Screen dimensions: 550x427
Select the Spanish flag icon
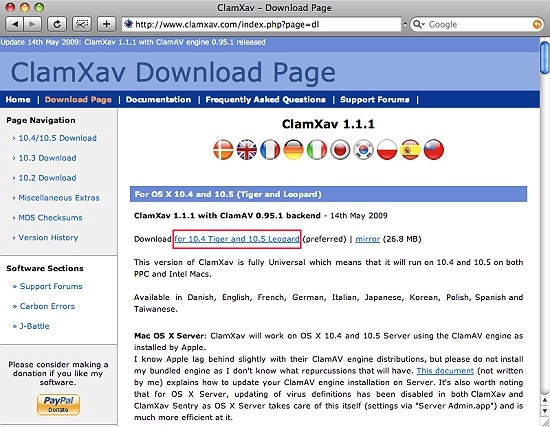click(x=410, y=149)
